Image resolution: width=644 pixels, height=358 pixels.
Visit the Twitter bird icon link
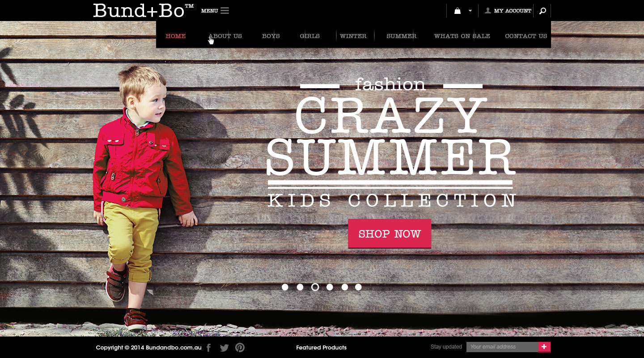(225, 348)
